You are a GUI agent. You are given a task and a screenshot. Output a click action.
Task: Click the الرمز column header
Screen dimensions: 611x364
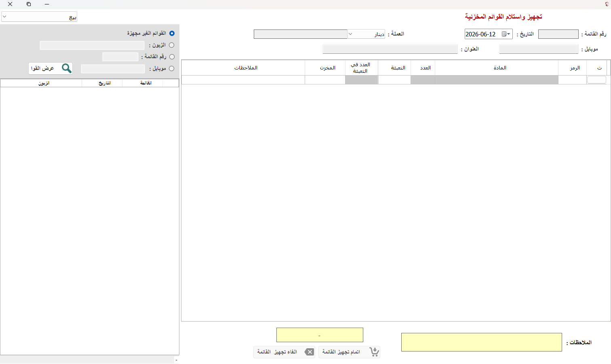(572, 68)
